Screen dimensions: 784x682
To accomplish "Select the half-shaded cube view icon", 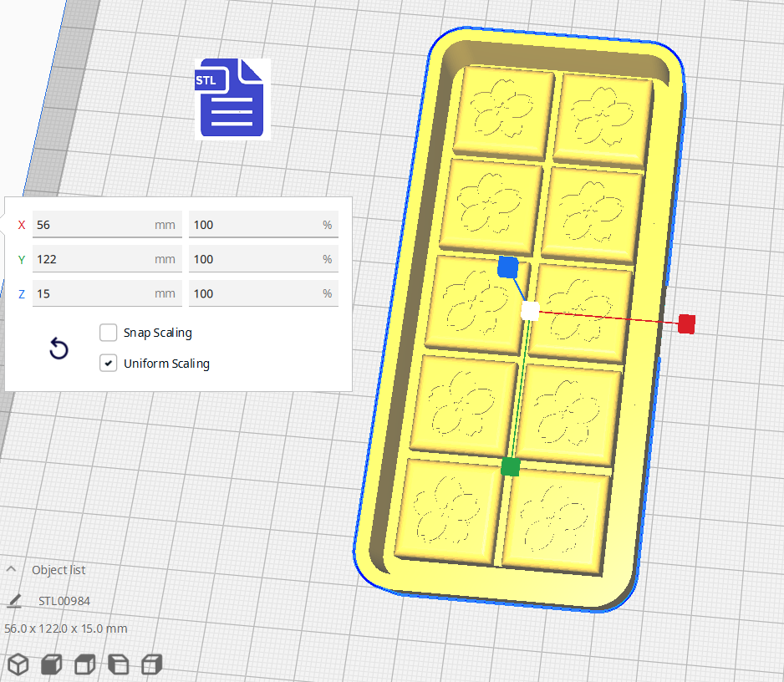I will [x=84, y=664].
